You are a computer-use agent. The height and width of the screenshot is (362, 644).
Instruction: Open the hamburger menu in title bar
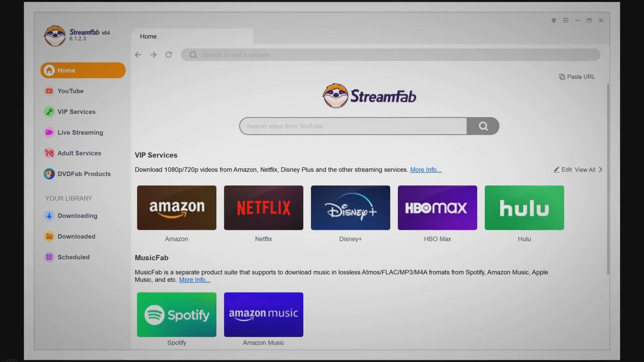[566, 20]
